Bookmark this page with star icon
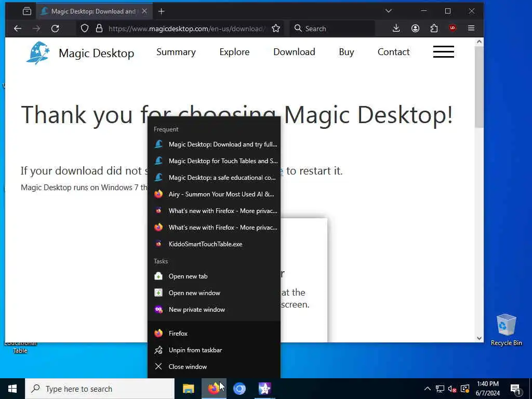 pyautogui.click(x=276, y=29)
